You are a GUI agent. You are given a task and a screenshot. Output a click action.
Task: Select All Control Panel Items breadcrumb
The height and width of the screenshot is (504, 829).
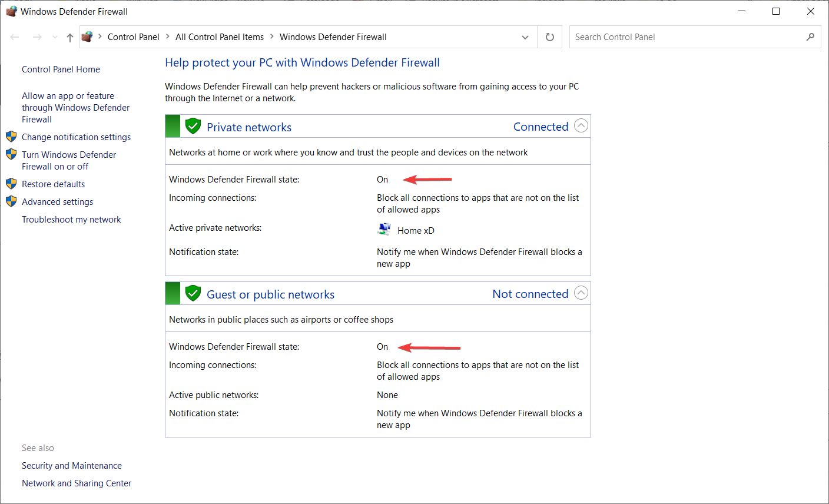coord(220,37)
